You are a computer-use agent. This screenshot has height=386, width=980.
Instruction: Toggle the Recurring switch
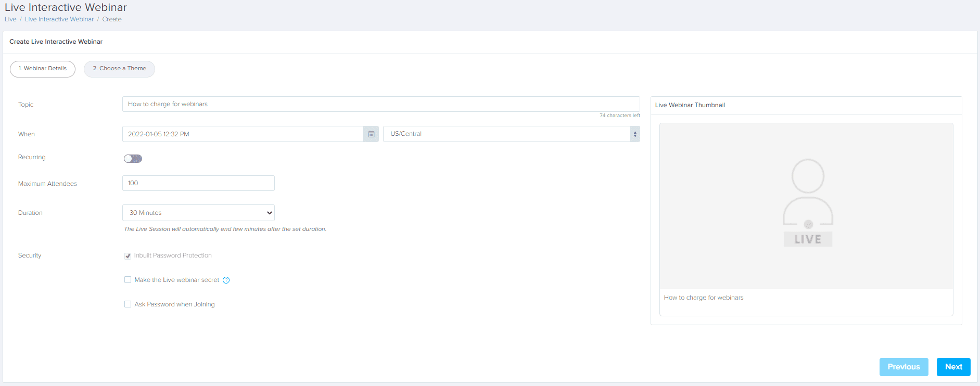click(x=133, y=159)
